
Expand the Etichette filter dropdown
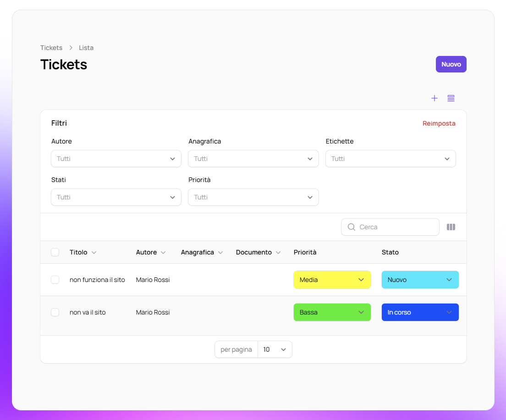[390, 159]
